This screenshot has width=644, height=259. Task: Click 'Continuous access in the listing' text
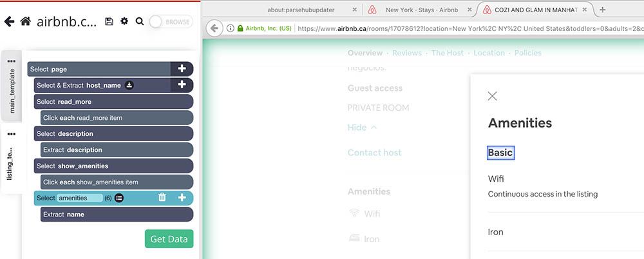coord(542,194)
